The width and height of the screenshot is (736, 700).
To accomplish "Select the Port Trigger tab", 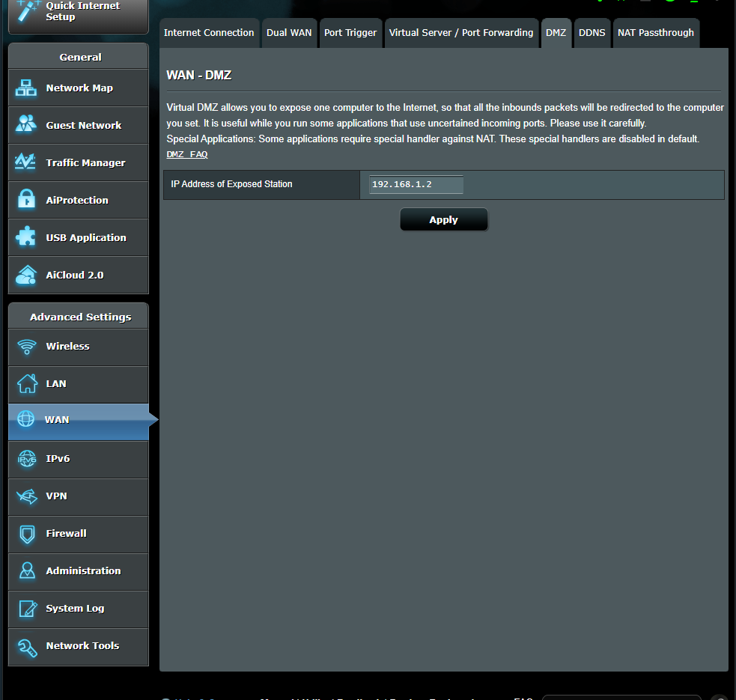I will [x=349, y=33].
